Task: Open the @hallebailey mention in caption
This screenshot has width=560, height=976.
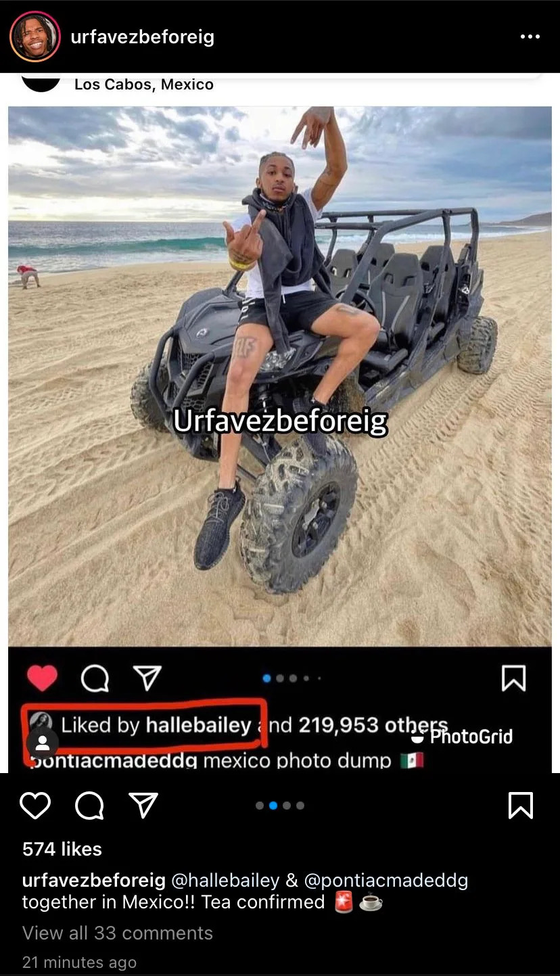Action: click(x=225, y=881)
